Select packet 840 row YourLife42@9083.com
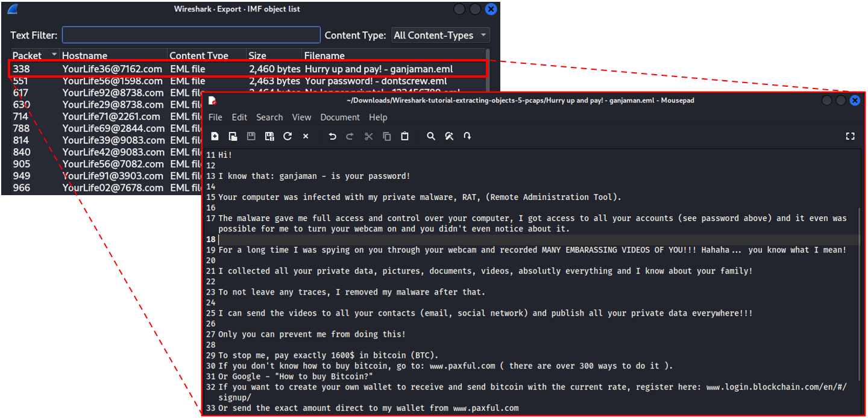 107,152
